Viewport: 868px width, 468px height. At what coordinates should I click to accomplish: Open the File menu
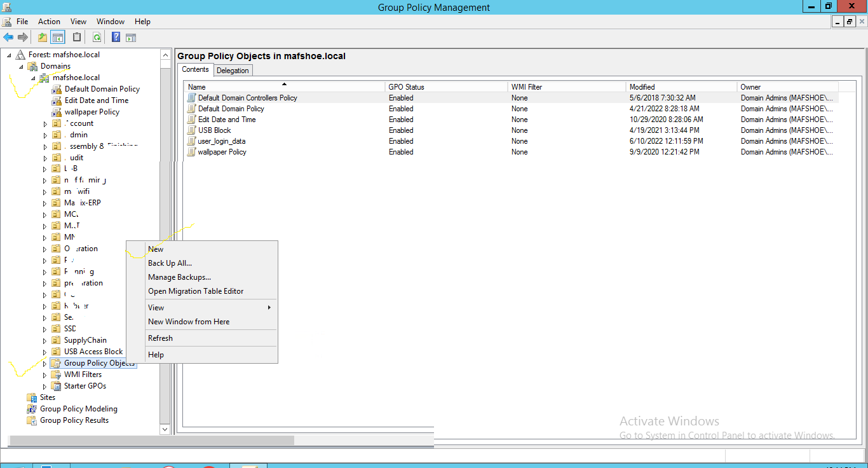point(22,22)
